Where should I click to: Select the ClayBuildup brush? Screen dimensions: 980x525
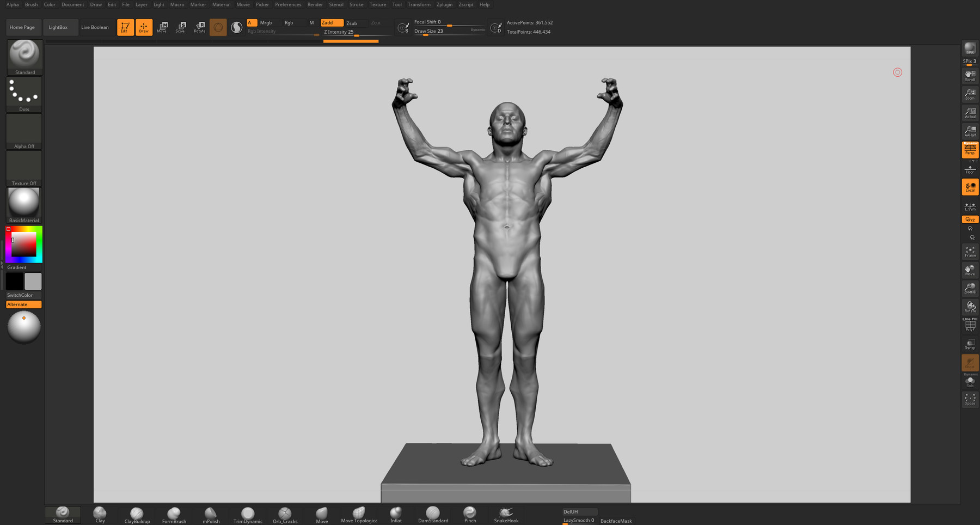pos(136,514)
